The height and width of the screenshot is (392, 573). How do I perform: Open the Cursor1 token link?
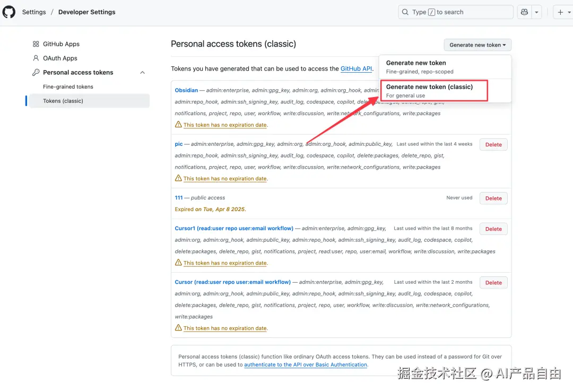(234, 228)
